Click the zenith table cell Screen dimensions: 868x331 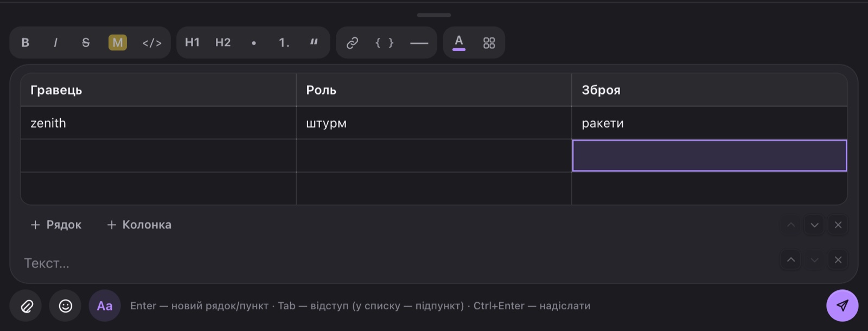coord(158,123)
